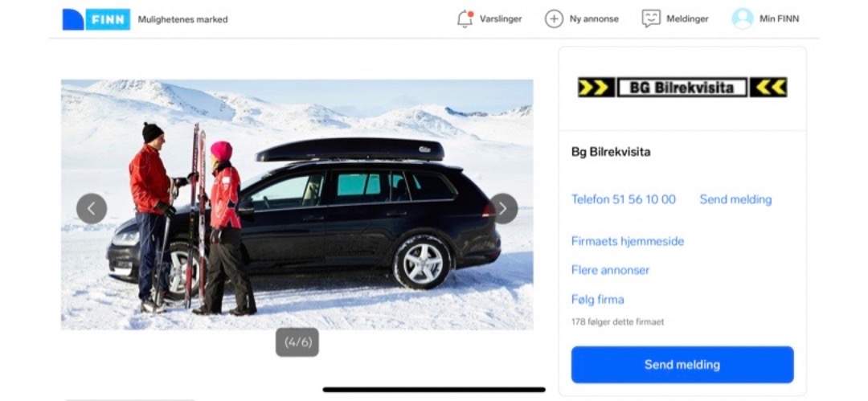Click the Send melding text link
The height and width of the screenshot is (401, 868).
point(735,199)
